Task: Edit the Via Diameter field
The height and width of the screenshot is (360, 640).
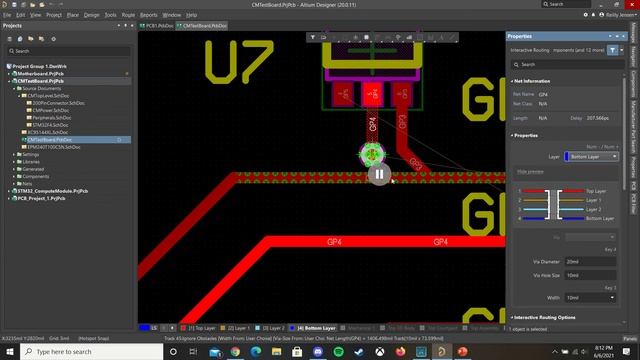Action: click(591, 262)
